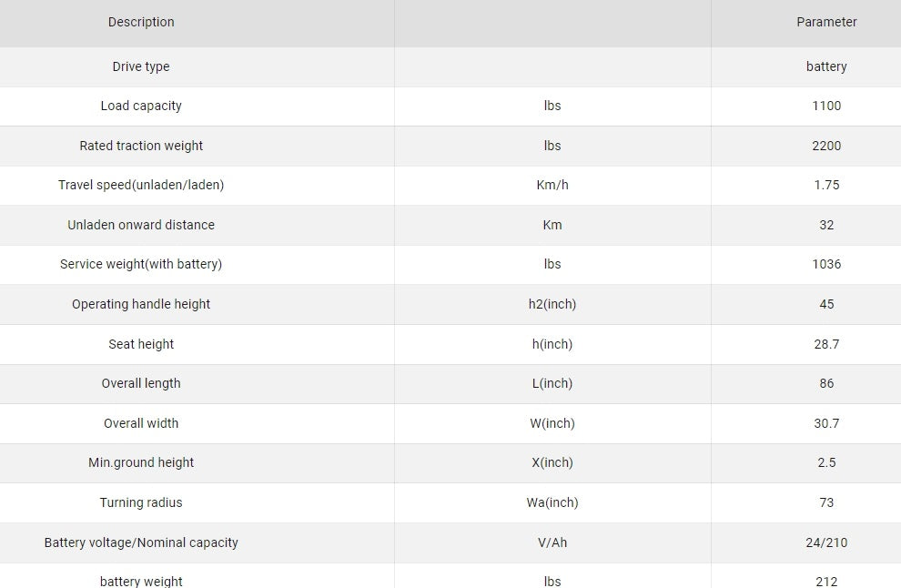Click the Km/h unit cell
Image resolution: width=901 pixels, height=588 pixels.
coord(552,185)
